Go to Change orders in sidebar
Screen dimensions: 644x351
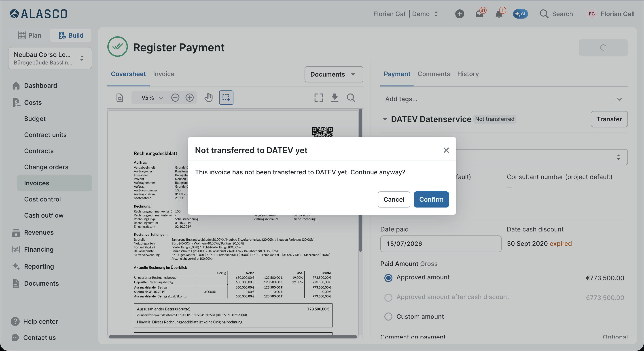click(46, 167)
